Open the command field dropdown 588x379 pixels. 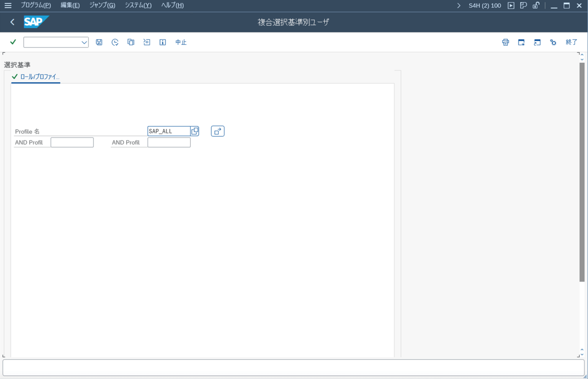coord(84,42)
